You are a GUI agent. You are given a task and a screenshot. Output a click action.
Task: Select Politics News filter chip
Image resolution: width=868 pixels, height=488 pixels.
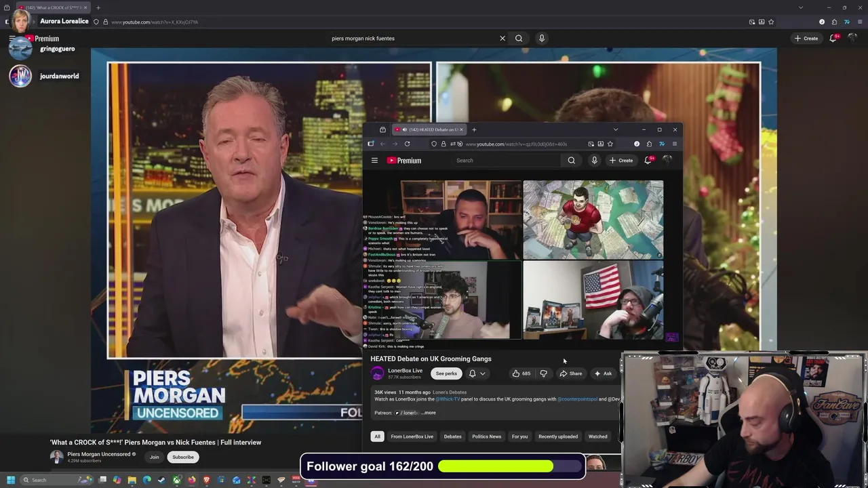[x=487, y=436]
